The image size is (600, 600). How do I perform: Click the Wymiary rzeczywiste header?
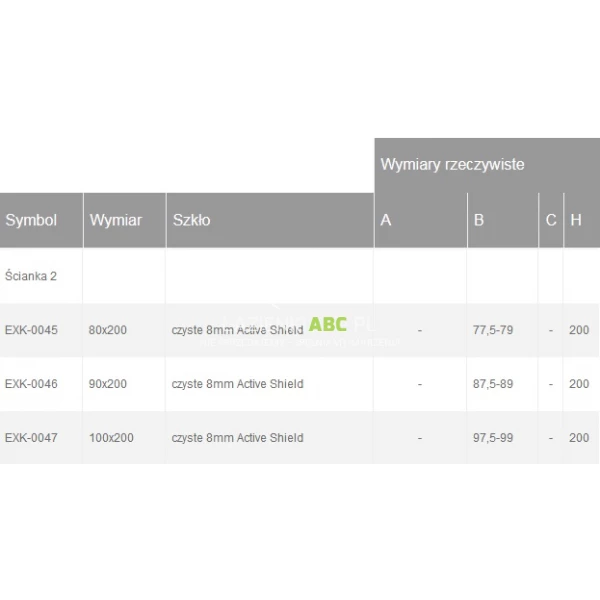pyautogui.click(x=452, y=164)
